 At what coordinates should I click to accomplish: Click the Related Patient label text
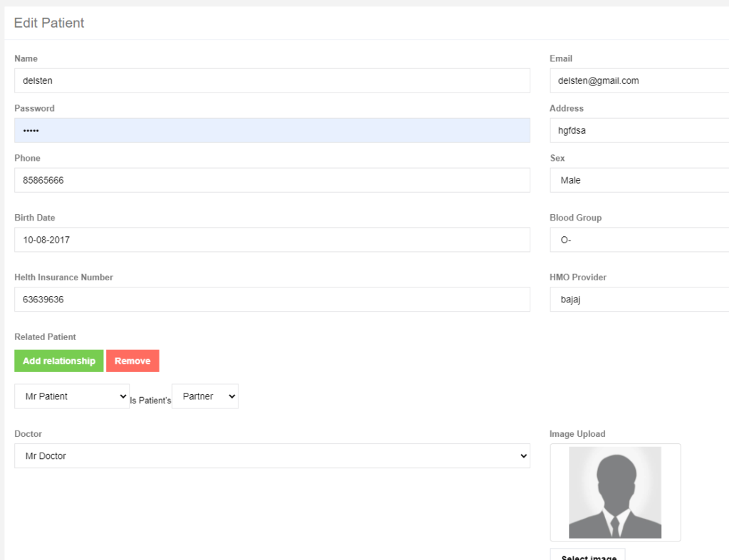coord(45,337)
